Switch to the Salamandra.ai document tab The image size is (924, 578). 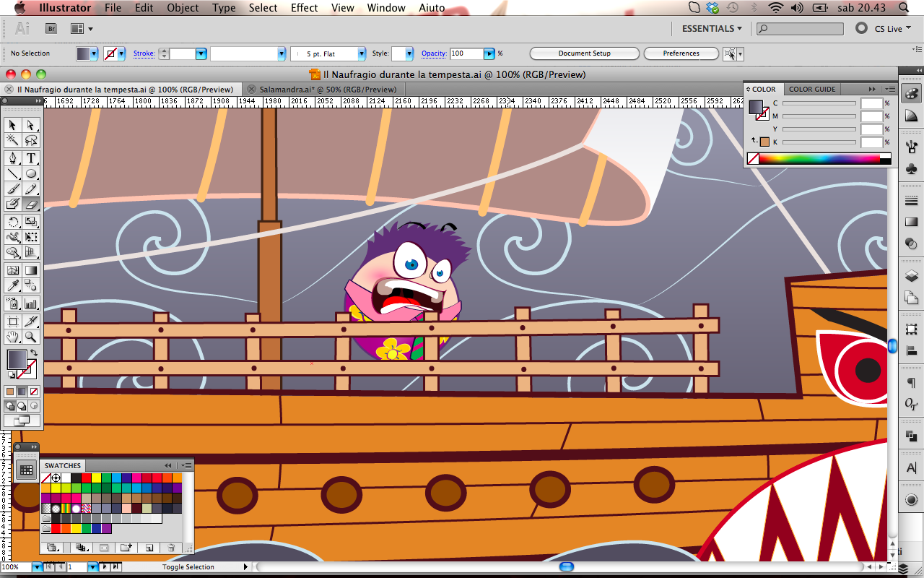[x=328, y=90]
